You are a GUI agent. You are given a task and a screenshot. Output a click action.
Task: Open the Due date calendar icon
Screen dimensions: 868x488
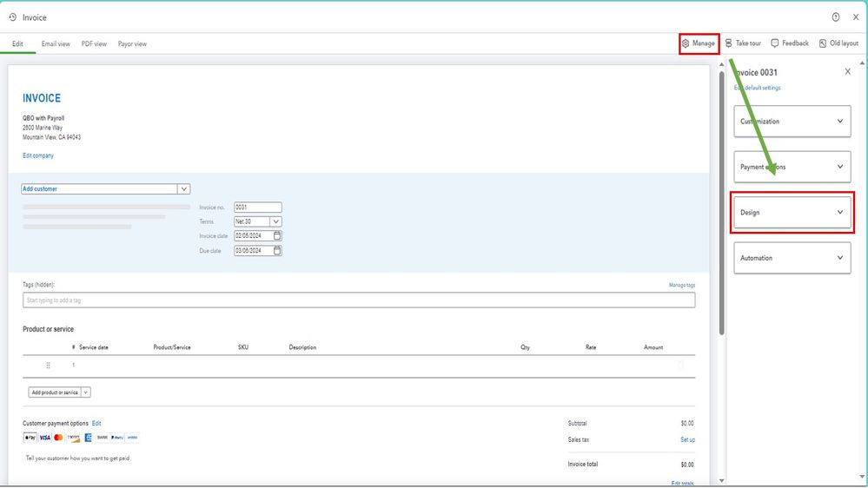[x=277, y=251]
